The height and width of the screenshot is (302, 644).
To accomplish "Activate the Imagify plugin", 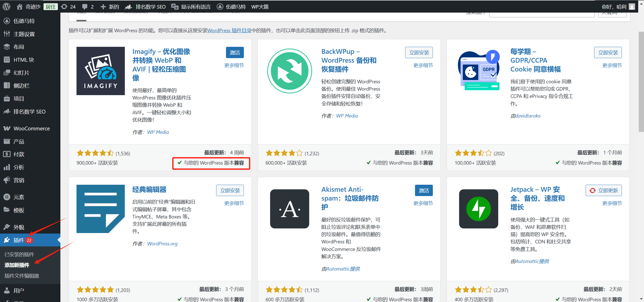I will [x=235, y=52].
